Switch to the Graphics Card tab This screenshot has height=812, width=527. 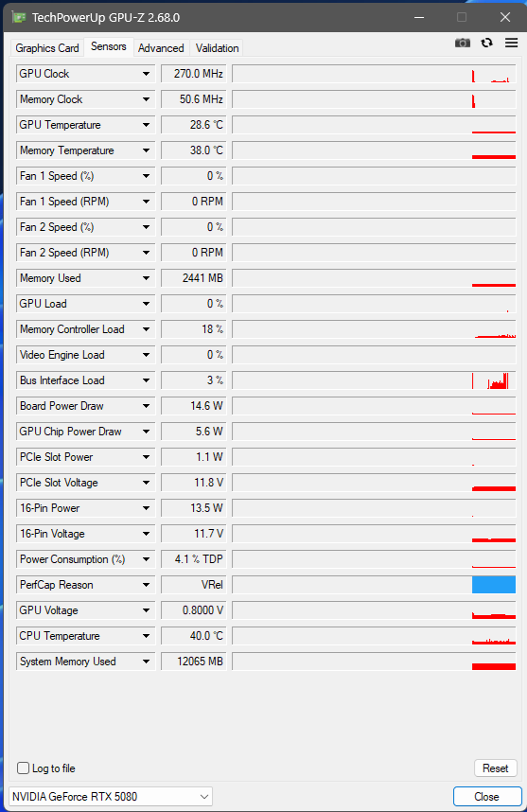pyautogui.click(x=47, y=48)
